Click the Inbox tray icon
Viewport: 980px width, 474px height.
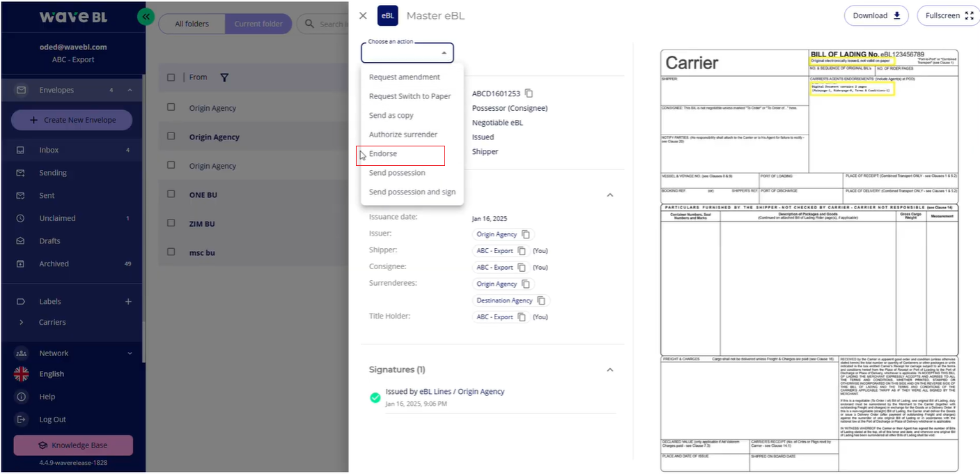21,150
